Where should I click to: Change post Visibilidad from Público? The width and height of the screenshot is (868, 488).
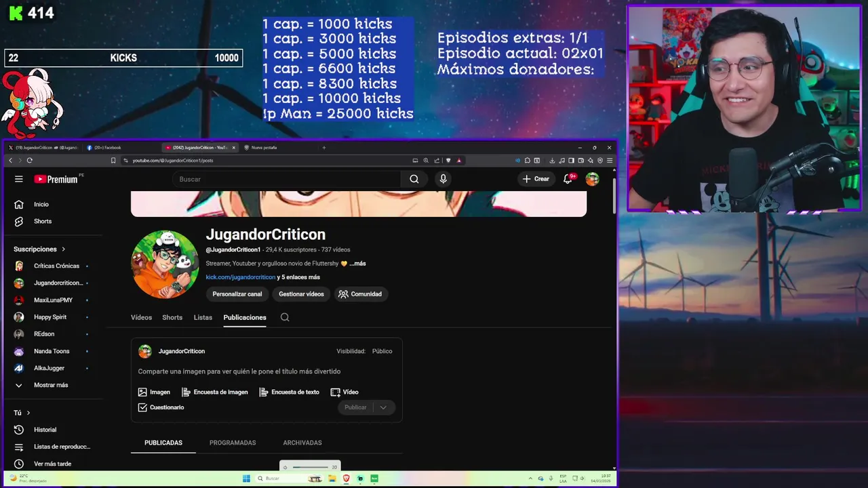click(382, 351)
